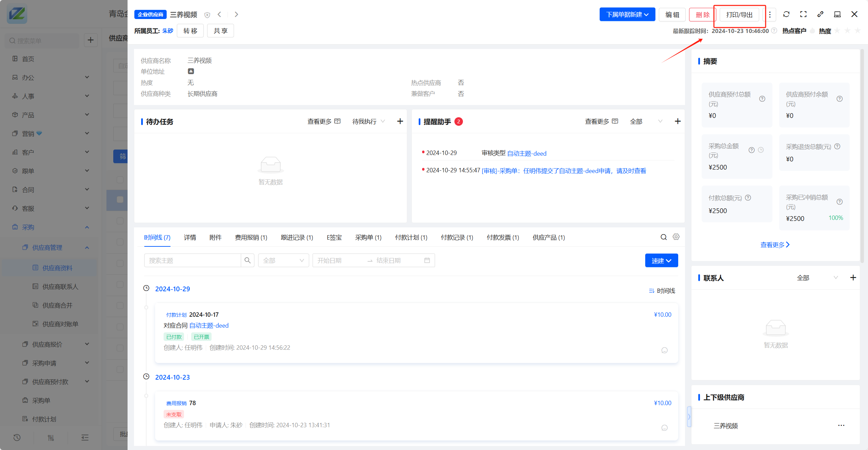Open 跟进记录 (1) tab
The width and height of the screenshot is (868, 450).
click(x=297, y=237)
